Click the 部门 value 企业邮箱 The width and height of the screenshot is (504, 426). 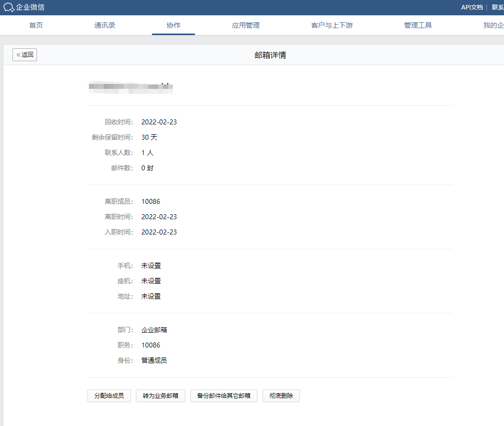coord(154,330)
